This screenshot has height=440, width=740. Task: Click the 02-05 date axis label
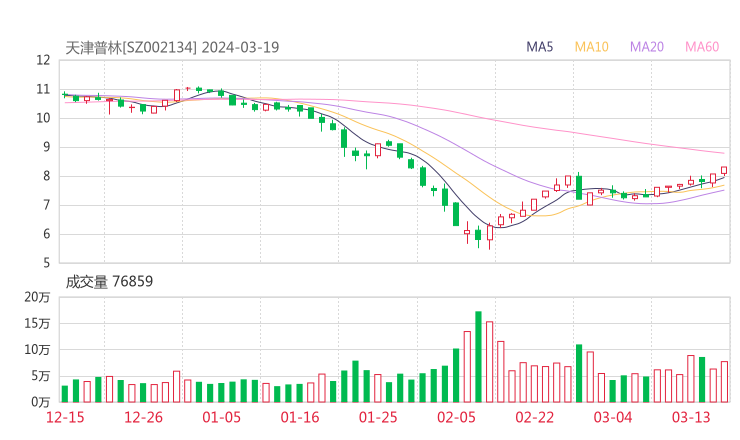pos(456,417)
